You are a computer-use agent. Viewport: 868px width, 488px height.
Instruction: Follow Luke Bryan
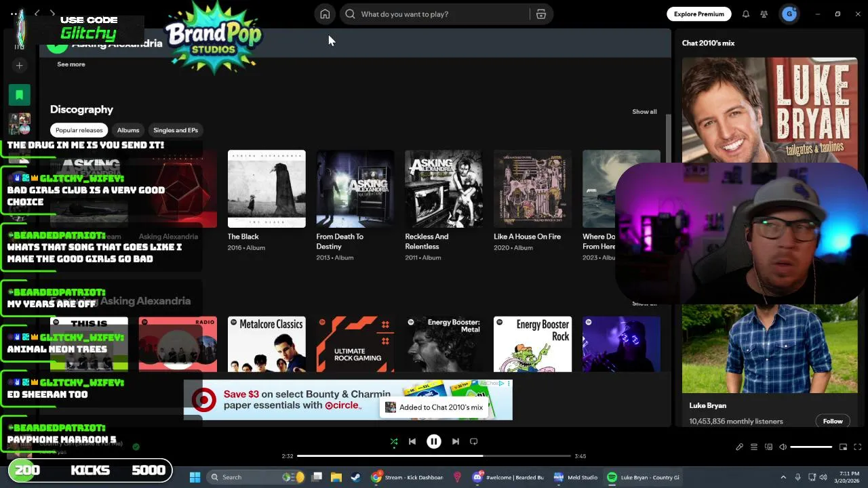tap(833, 422)
